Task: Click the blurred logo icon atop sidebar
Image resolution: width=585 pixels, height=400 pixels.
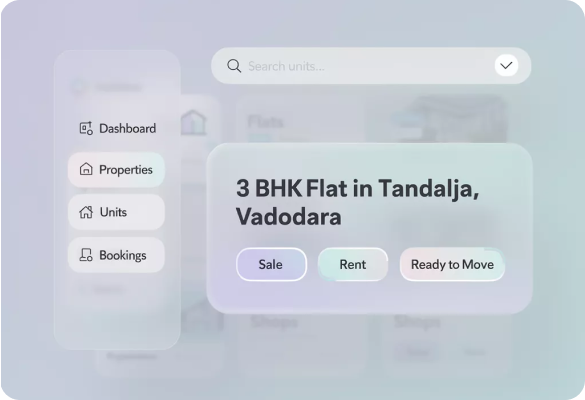Action: tap(78, 87)
